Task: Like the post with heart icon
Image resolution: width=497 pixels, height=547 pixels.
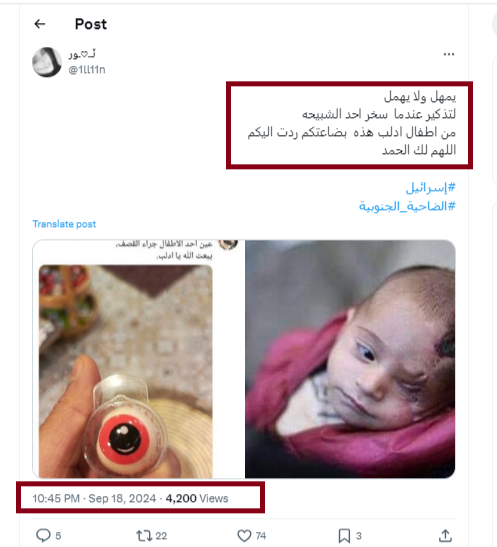Action: point(244,535)
